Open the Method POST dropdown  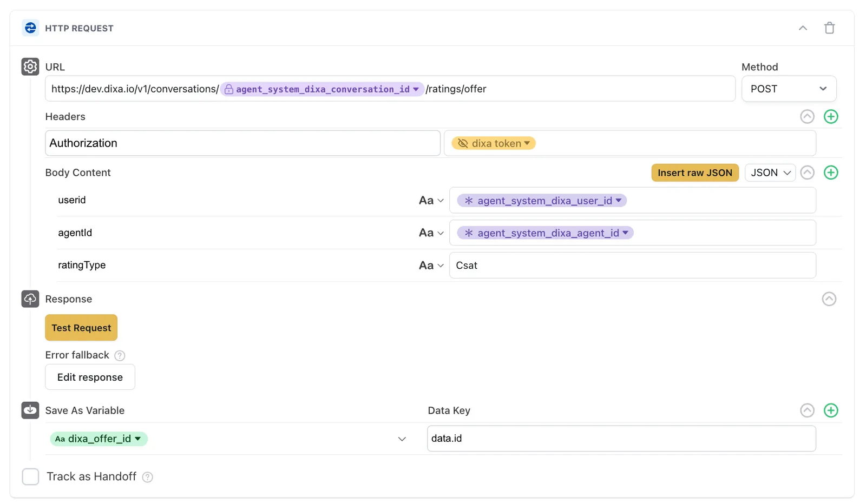point(789,89)
